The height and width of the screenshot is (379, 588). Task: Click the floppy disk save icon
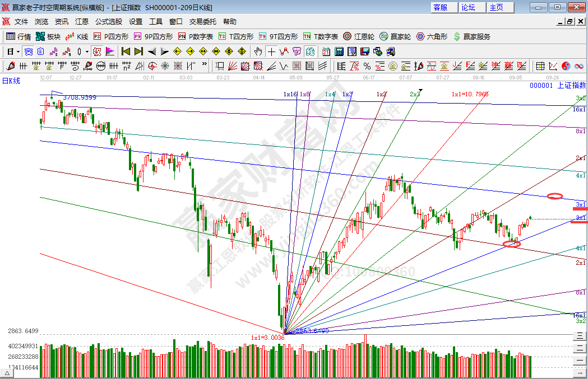click(x=365, y=52)
